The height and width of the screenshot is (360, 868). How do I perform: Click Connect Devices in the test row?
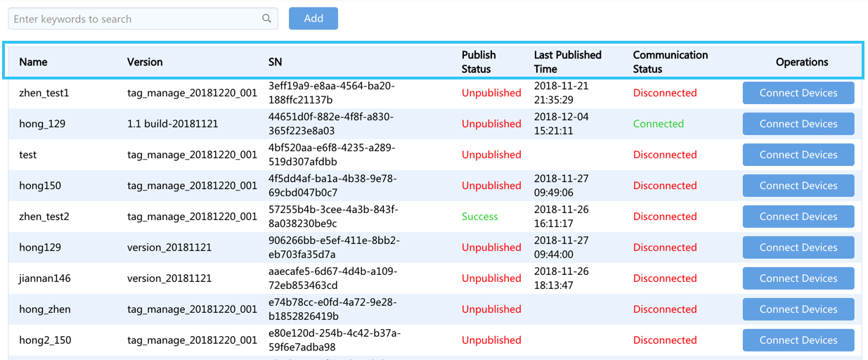798,155
